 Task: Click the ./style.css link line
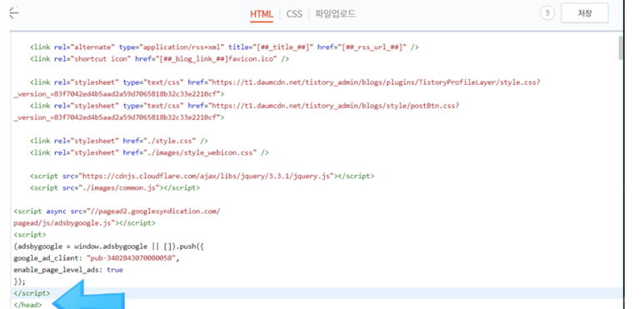[118, 141]
